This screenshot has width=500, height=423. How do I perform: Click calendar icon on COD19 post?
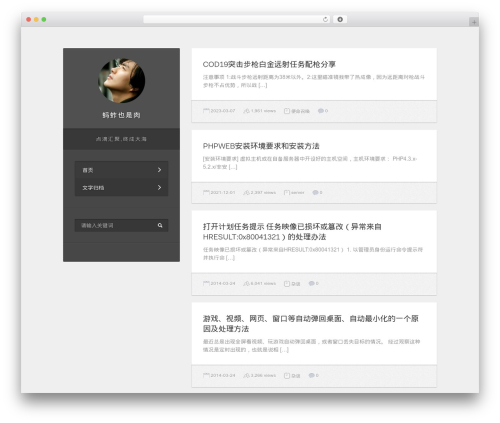click(x=206, y=111)
